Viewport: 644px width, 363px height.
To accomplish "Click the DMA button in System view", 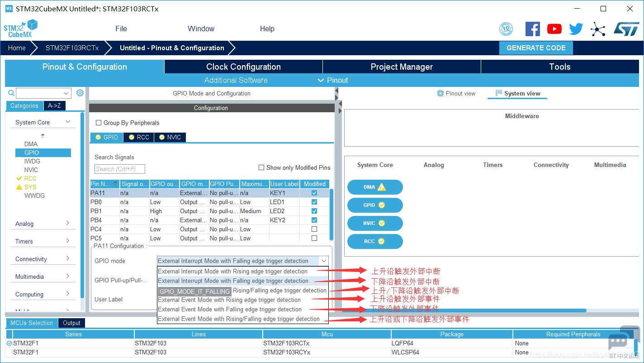I will coord(375,187).
